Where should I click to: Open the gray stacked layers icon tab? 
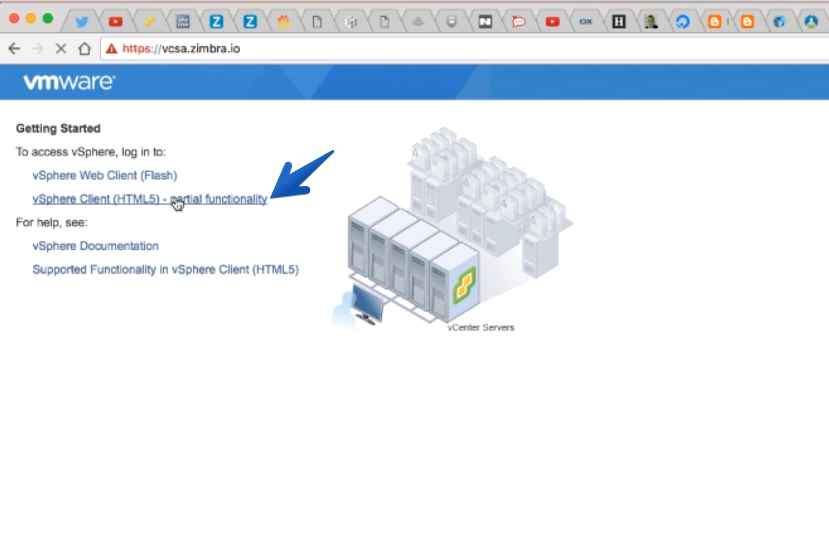pos(418,22)
